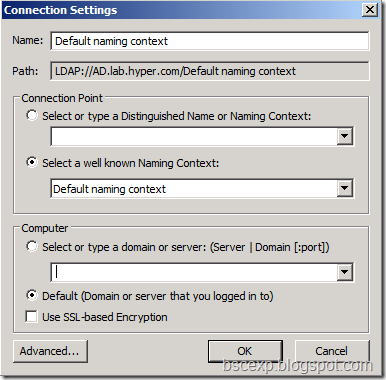The height and width of the screenshot is (380, 386).
Task: Click the read-only Path field
Action: pos(210,71)
